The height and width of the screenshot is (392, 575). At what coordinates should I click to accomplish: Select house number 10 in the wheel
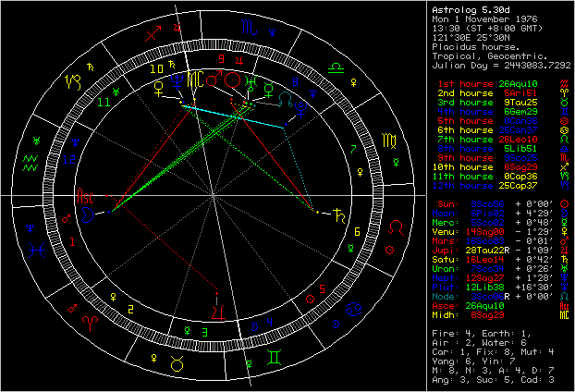[x=156, y=68]
